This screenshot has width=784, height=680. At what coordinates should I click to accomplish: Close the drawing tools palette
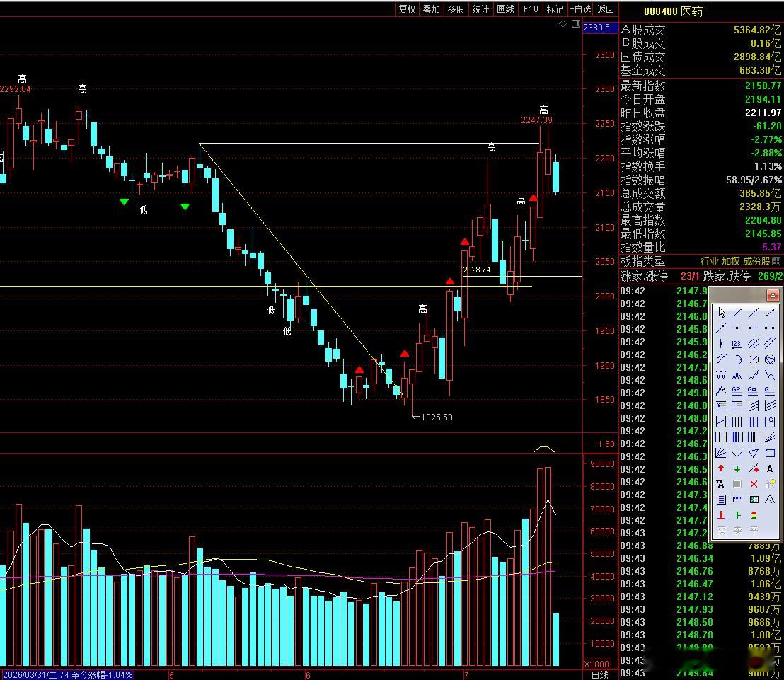point(773,295)
